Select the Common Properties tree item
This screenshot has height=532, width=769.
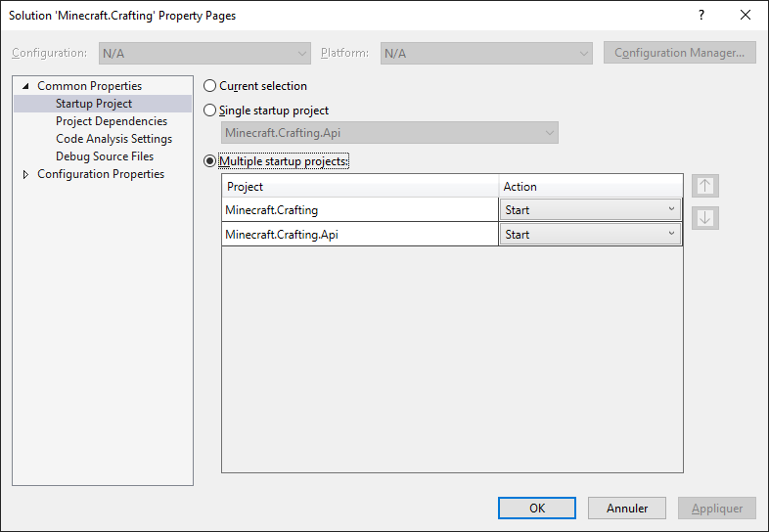[x=89, y=86]
